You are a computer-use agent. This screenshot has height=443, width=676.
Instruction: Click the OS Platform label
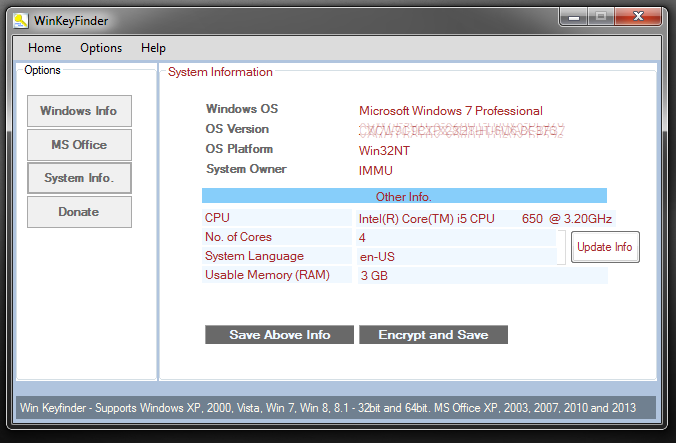click(239, 149)
